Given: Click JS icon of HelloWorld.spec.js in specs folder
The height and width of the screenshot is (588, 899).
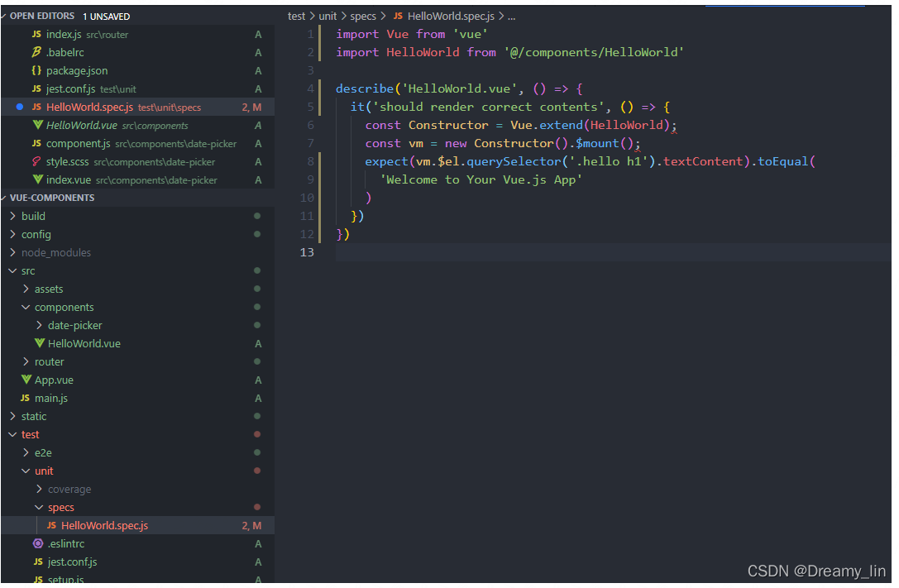Looking at the screenshot, I should pos(51,525).
